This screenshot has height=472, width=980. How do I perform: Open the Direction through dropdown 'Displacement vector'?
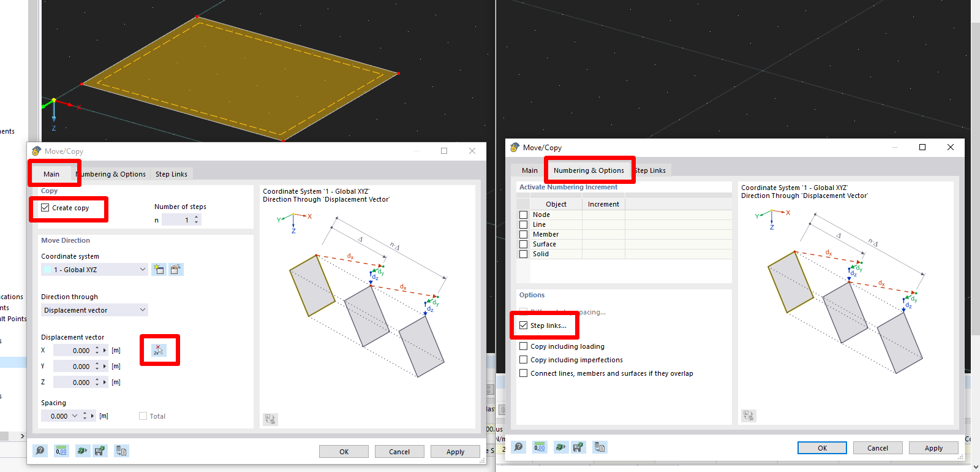click(x=94, y=310)
